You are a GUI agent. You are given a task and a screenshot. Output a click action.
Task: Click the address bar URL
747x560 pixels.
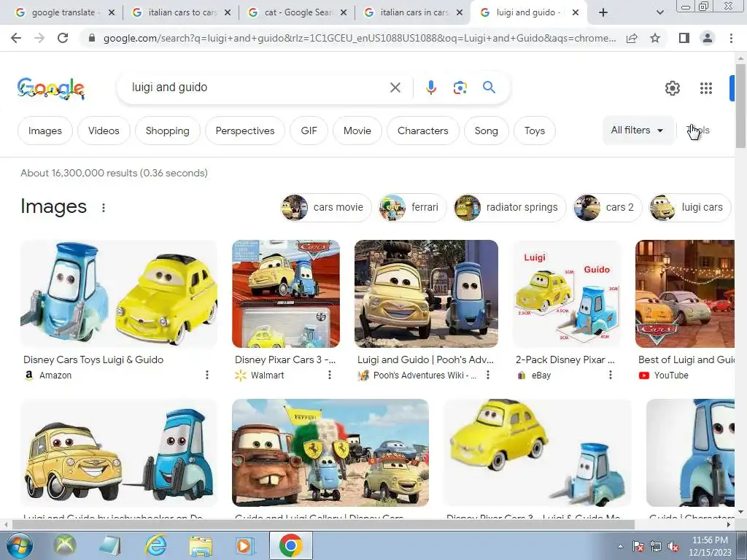360,38
